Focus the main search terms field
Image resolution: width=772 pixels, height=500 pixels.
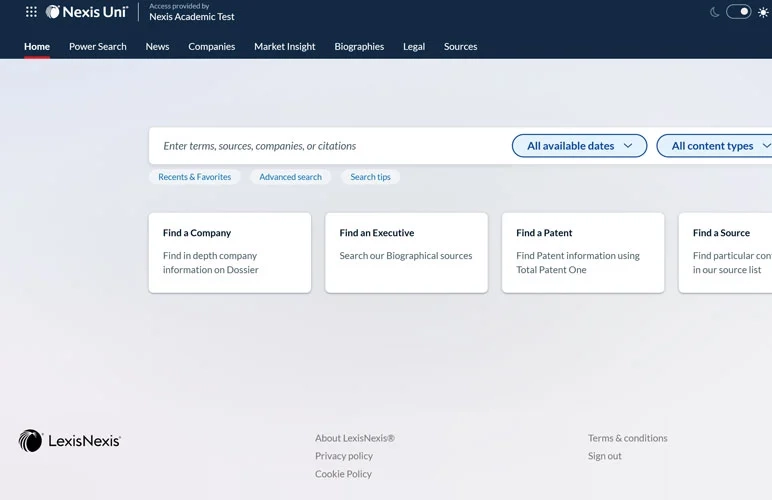tap(330, 146)
